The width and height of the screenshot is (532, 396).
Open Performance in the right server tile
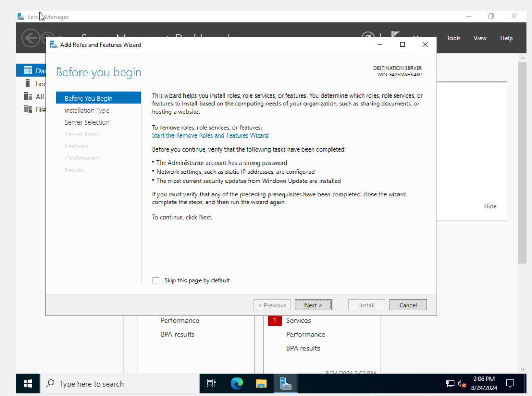305,334
